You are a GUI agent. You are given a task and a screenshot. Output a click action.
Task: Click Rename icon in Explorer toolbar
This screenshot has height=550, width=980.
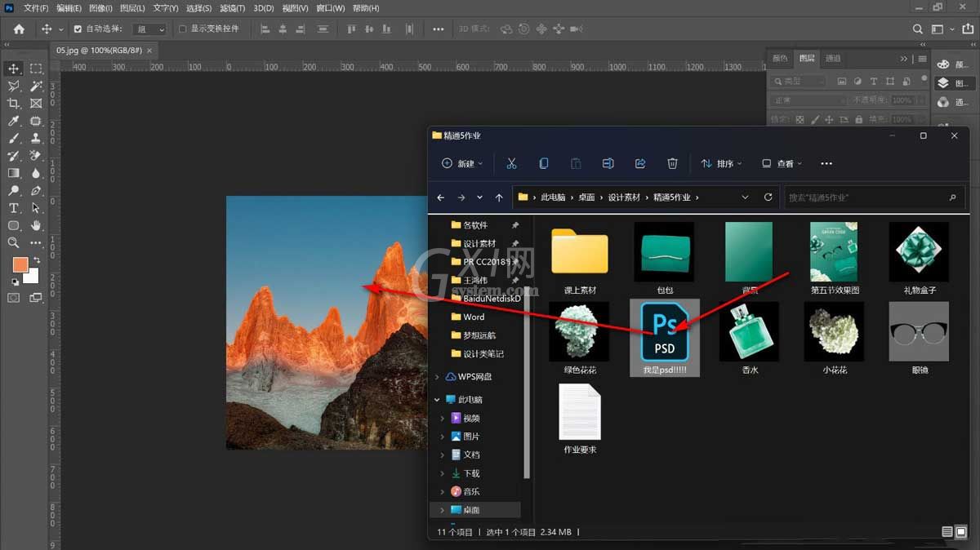608,163
